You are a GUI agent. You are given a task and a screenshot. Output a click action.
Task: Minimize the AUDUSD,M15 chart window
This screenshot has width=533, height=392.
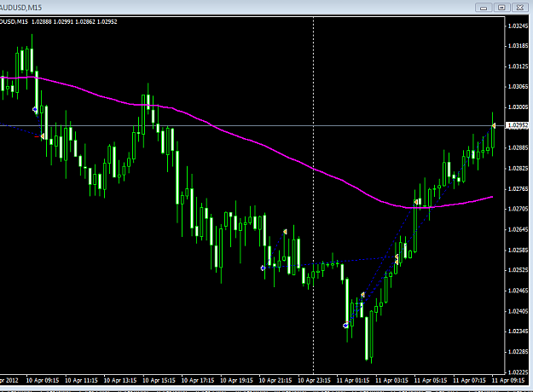(484, 8)
